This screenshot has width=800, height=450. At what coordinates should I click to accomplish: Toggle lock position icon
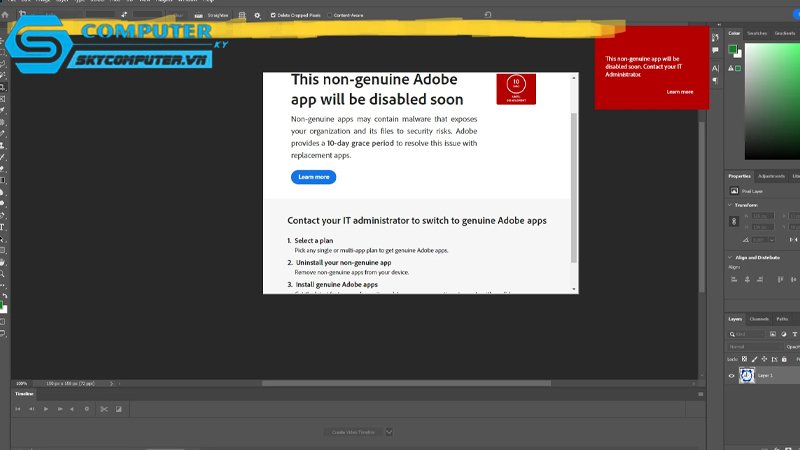(x=764, y=359)
